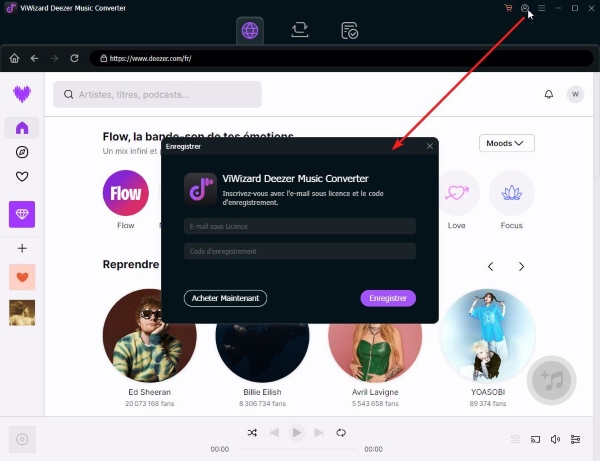Click the Deezer heart logo

[22, 94]
